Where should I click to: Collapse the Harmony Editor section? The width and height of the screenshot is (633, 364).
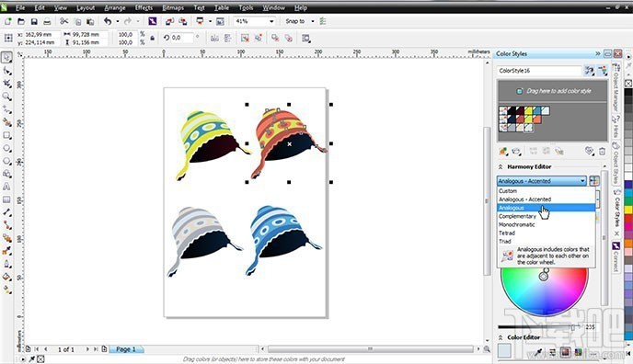(x=501, y=166)
